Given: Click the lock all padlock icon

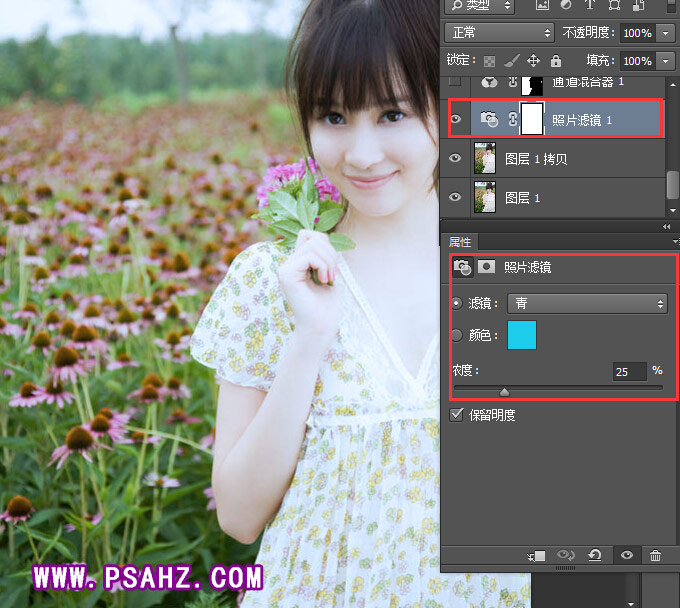Looking at the screenshot, I should (555, 61).
